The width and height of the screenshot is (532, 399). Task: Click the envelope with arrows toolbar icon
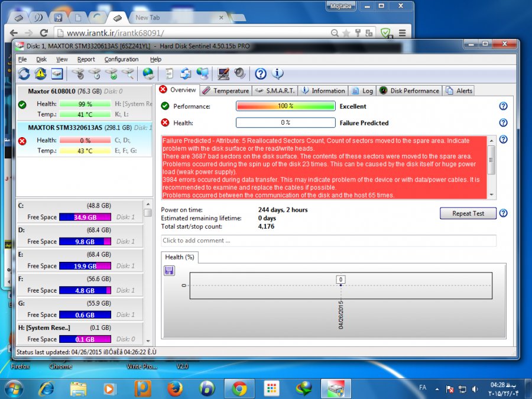click(x=186, y=74)
